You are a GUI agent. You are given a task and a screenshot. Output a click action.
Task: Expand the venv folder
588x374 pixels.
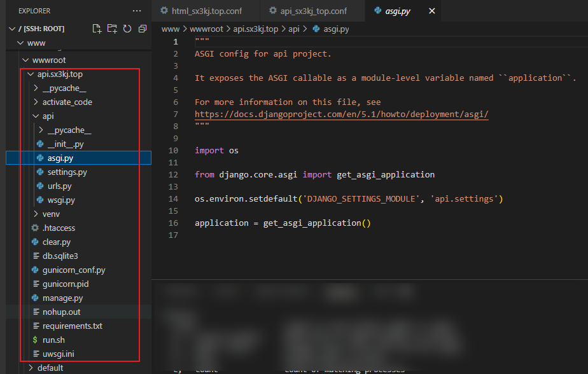click(x=36, y=214)
